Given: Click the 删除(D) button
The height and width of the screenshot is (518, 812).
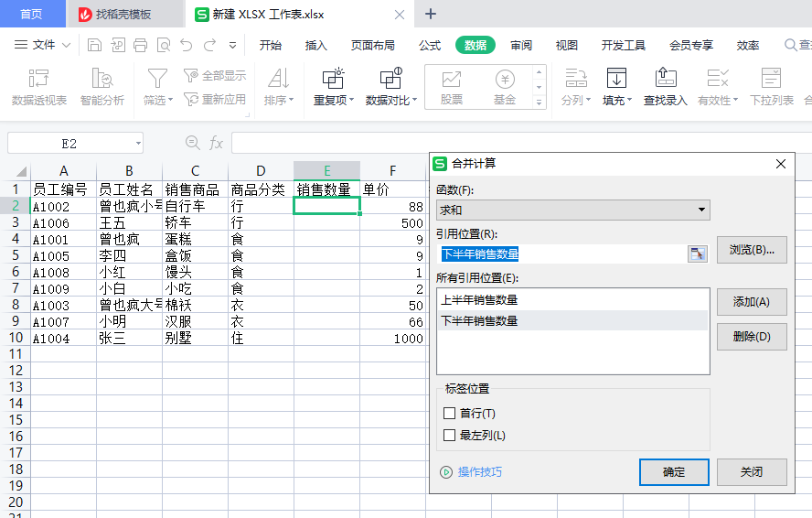Looking at the screenshot, I should click(x=752, y=337).
